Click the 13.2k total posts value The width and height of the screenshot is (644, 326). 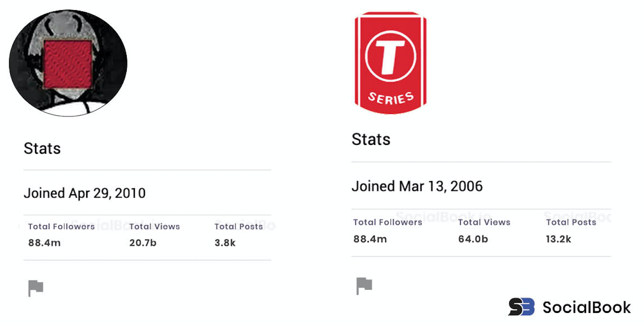tap(558, 239)
